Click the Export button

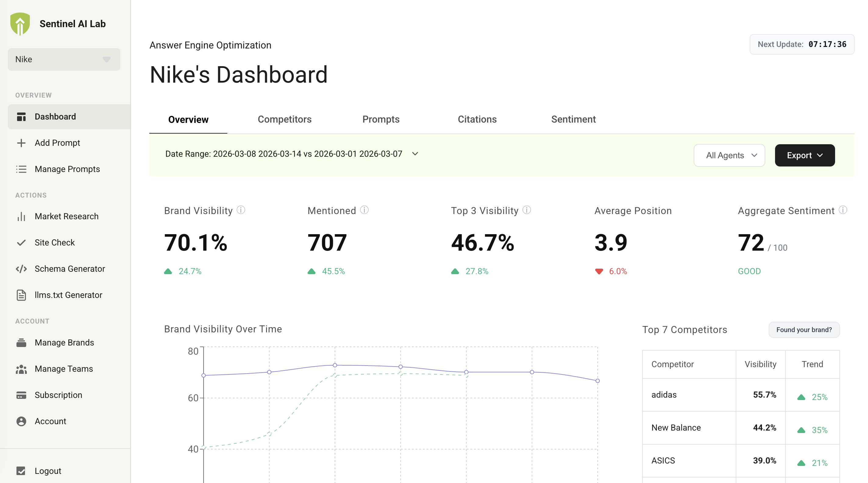coord(805,156)
